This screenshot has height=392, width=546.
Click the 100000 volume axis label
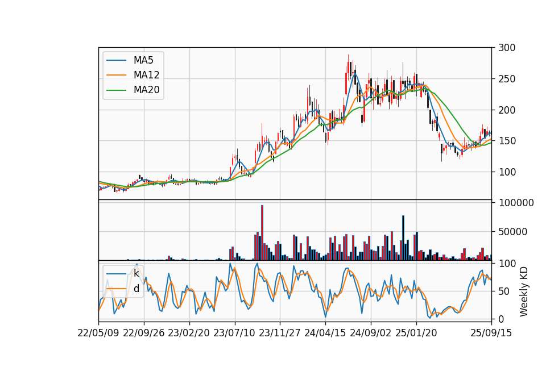pyautogui.click(x=516, y=203)
